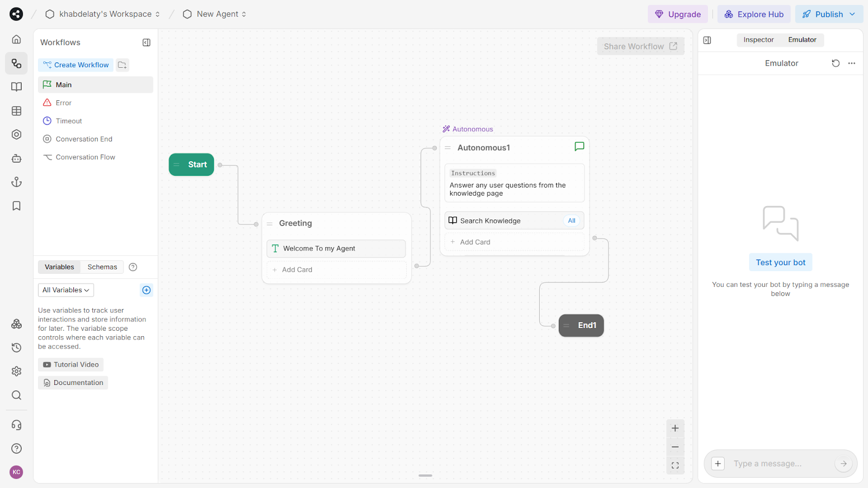Toggle the right emulator panel
Image resolution: width=868 pixels, height=488 pixels.
(x=707, y=40)
